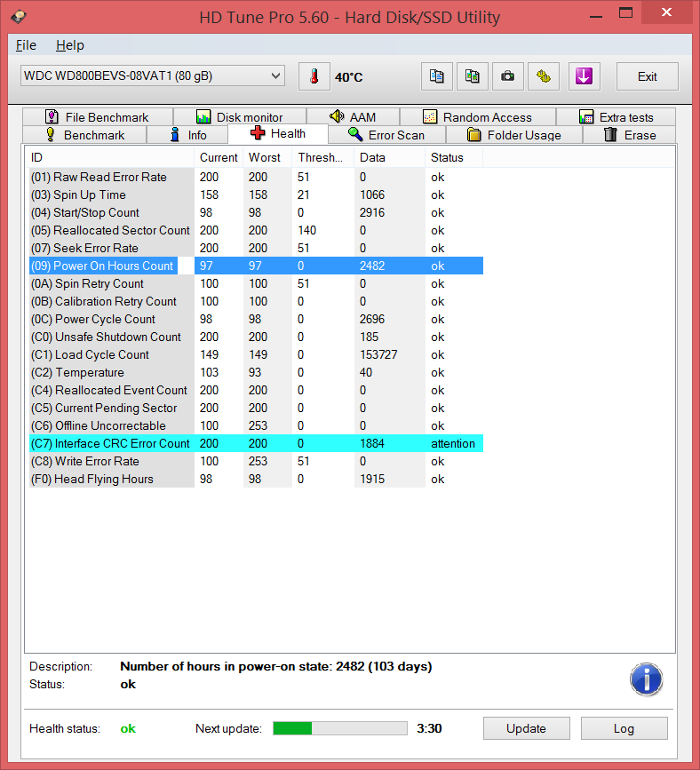700x770 pixels.
Task: Open the File menu
Action: click(x=26, y=45)
